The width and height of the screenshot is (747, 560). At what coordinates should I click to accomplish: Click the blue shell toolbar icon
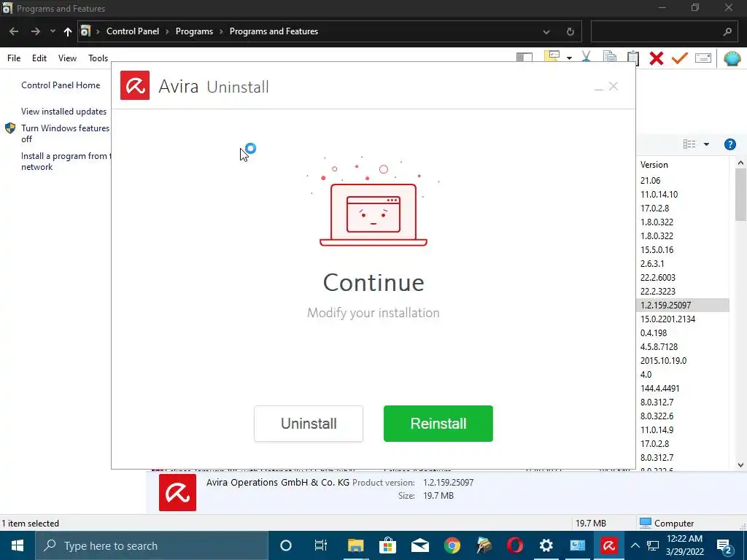click(x=732, y=58)
